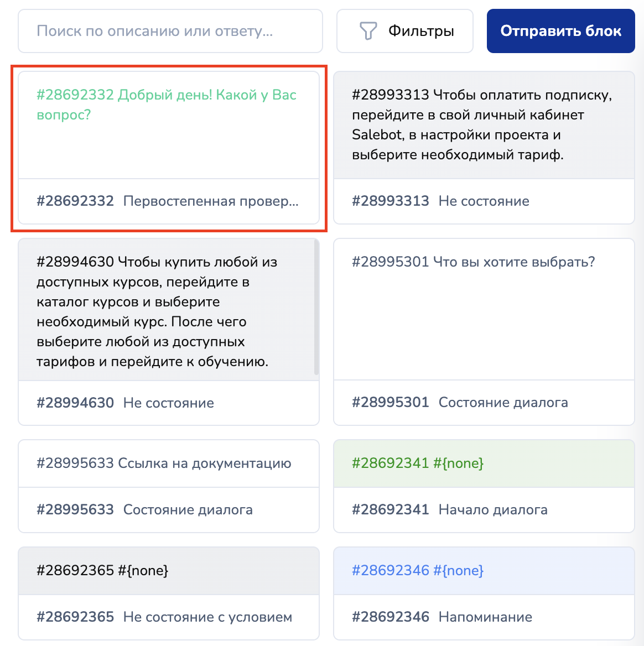Click Не состояние label of block #28994630

168,403
